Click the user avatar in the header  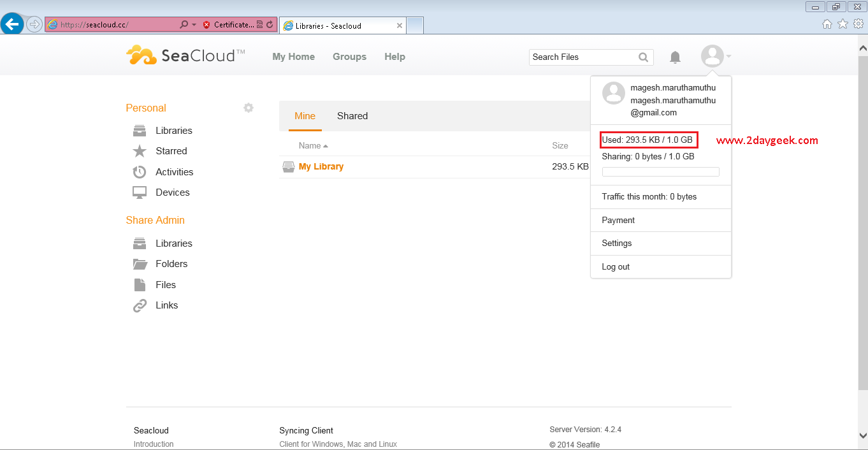click(712, 56)
